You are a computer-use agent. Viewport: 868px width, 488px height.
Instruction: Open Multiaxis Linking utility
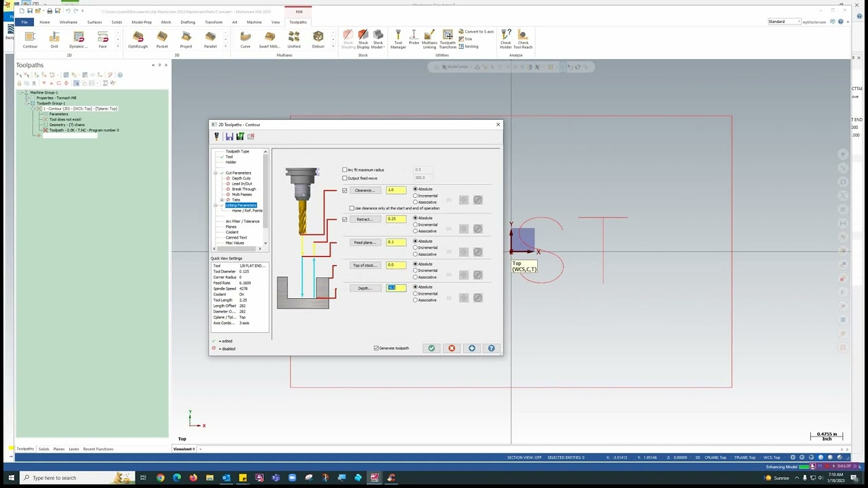(x=429, y=39)
